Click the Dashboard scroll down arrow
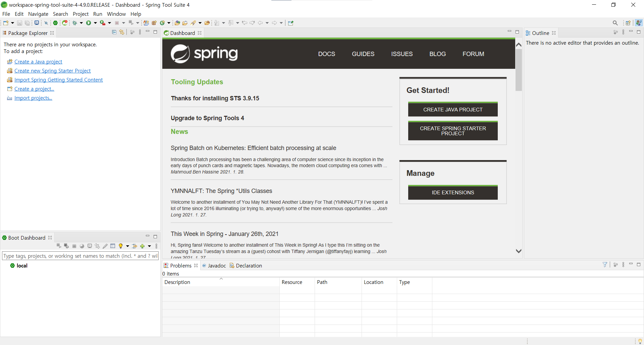Image resolution: width=644 pixels, height=345 pixels. coord(519,251)
